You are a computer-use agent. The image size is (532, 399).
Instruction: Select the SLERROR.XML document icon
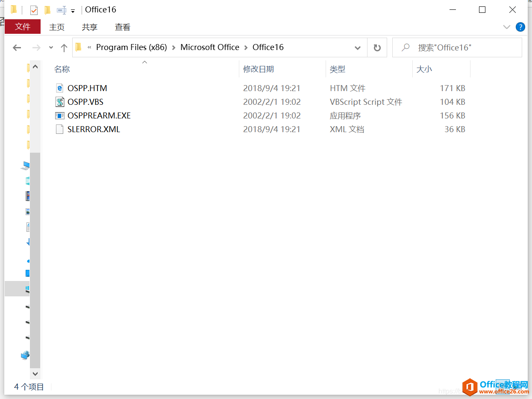coord(59,129)
